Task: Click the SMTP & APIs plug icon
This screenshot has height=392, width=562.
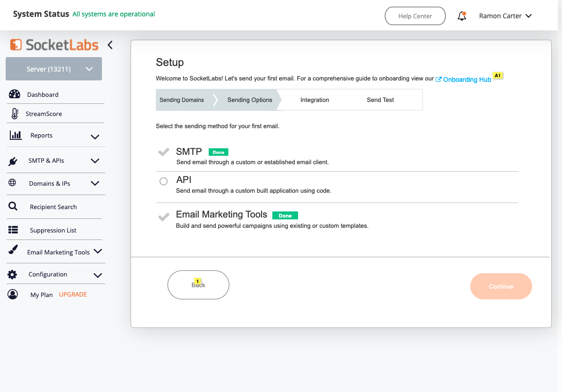Action: pyautogui.click(x=13, y=161)
